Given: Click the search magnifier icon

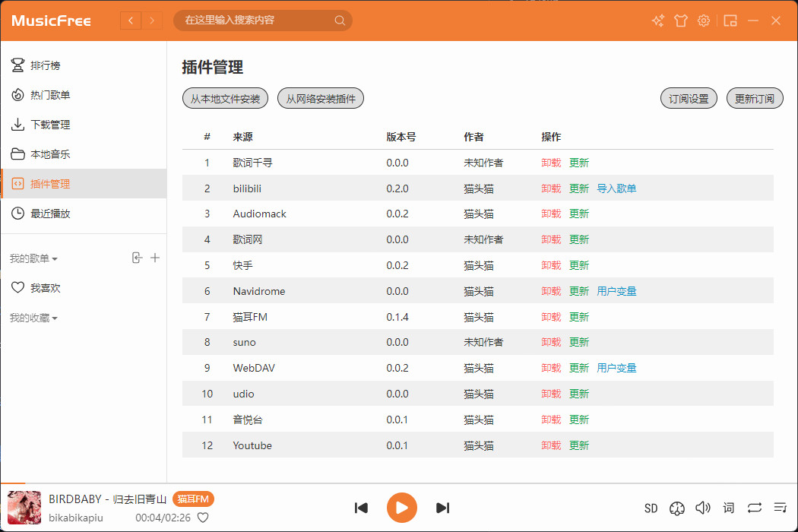Looking at the screenshot, I should (x=340, y=21).
